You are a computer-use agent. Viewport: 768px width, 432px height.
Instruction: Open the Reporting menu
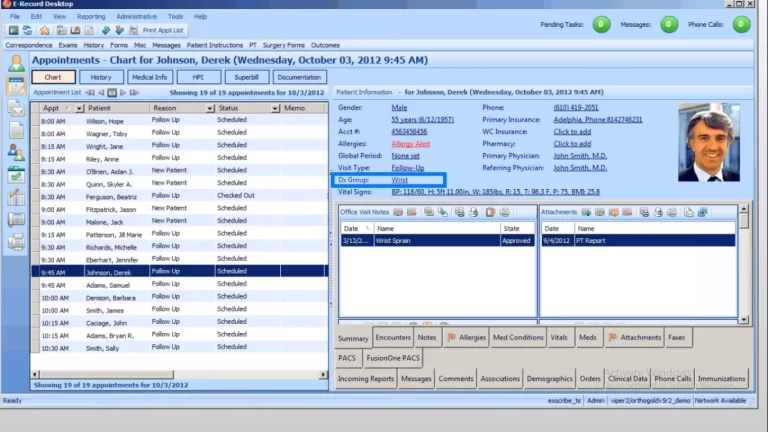91,16
